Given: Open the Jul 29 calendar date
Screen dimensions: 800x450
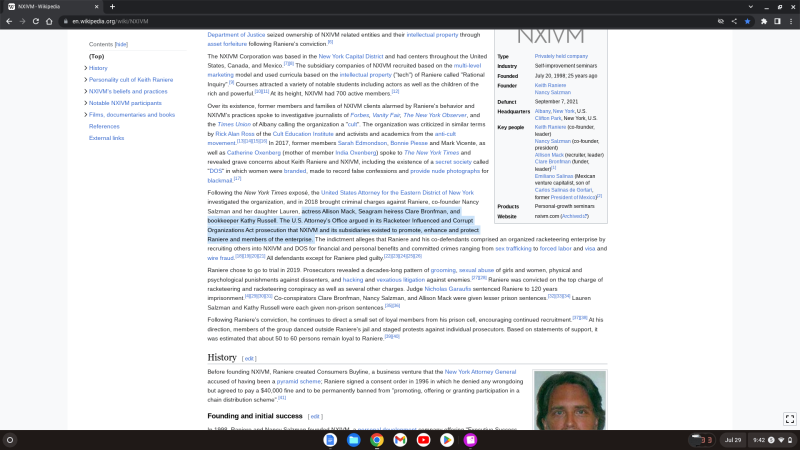Looking at the screenshot, I should (x=733, y=440).
